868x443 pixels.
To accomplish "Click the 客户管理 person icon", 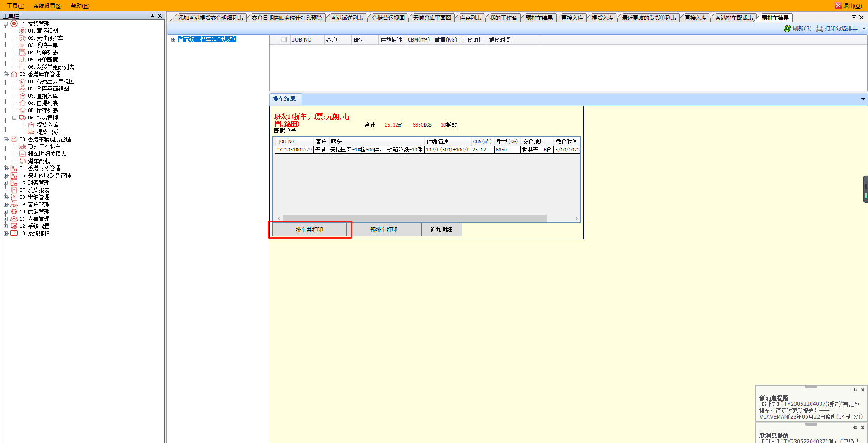I will coord(14,204).
